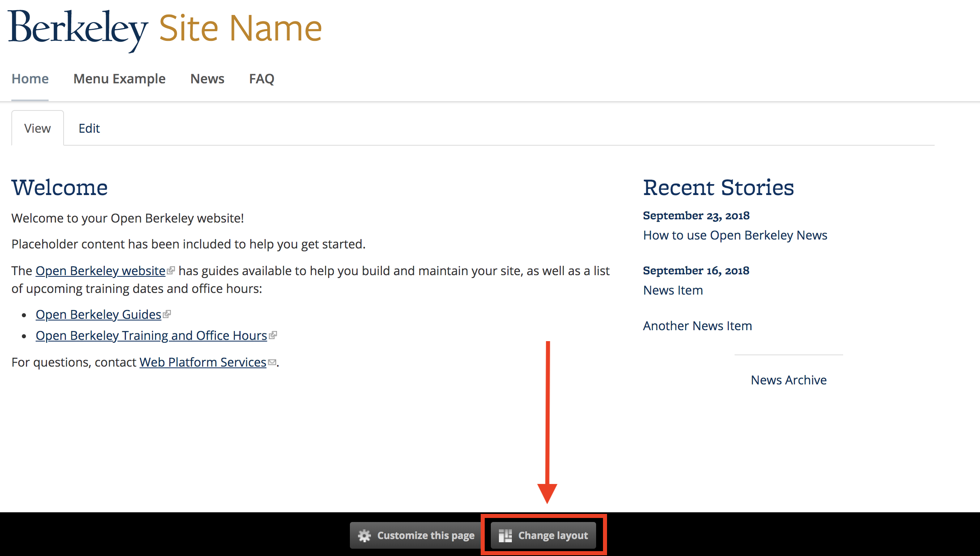Click external link icon after Open Berkeley Guides
This screenshot has width=980, height=556.
coord(167,314)
